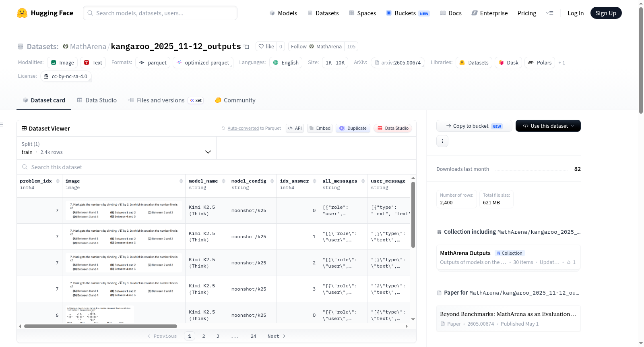This screenshot has width=644, height=347.
Task: Open the Text modality tag
Action: click(93, 62)
